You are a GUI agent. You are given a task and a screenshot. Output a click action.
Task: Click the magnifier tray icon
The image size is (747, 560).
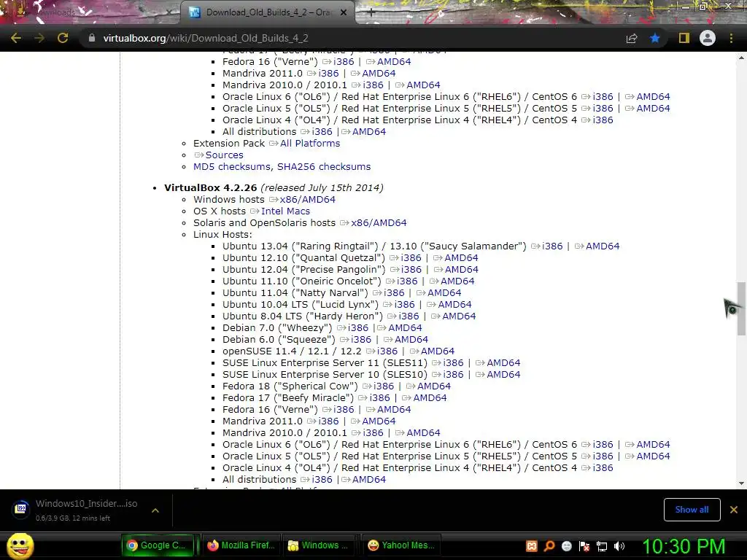[549, 546]
